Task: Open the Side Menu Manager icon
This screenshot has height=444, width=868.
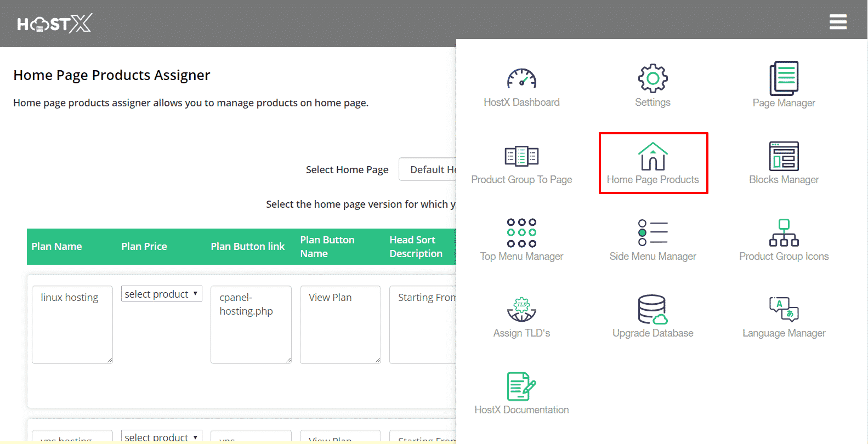Action: coord(653,233)
